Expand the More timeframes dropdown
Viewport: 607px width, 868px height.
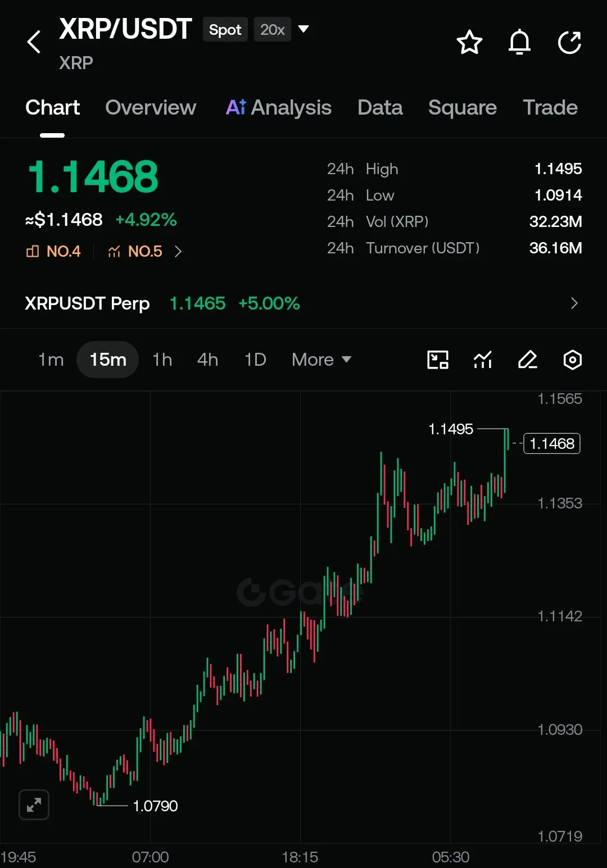pos(321,360)
